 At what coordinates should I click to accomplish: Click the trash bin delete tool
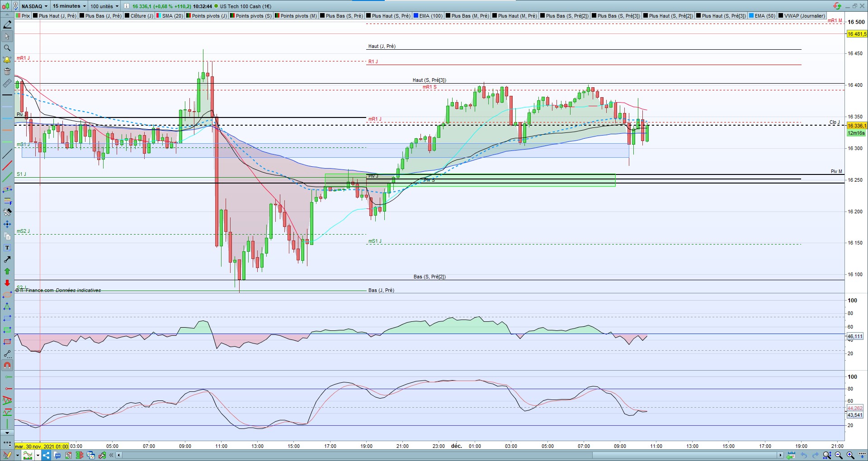(7, 71)
